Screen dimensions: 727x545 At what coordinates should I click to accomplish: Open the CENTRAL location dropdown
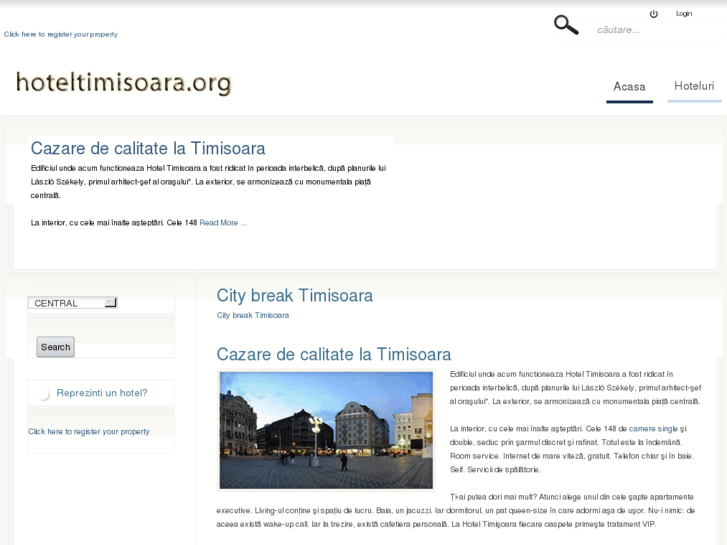[72, 303]
